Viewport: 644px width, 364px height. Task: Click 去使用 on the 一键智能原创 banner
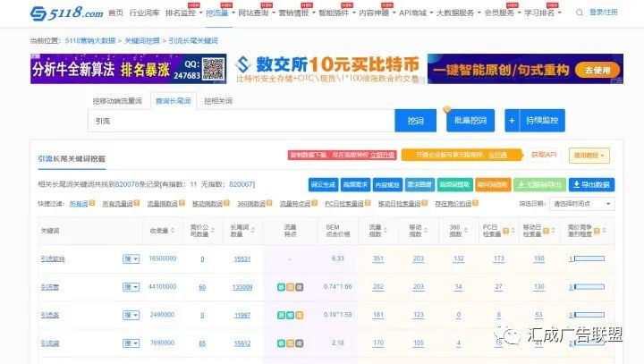coord(597,71)
